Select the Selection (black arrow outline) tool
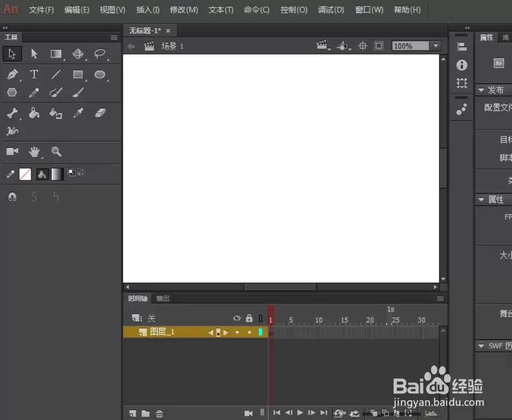The image size is (512, 420). (12, 54)
